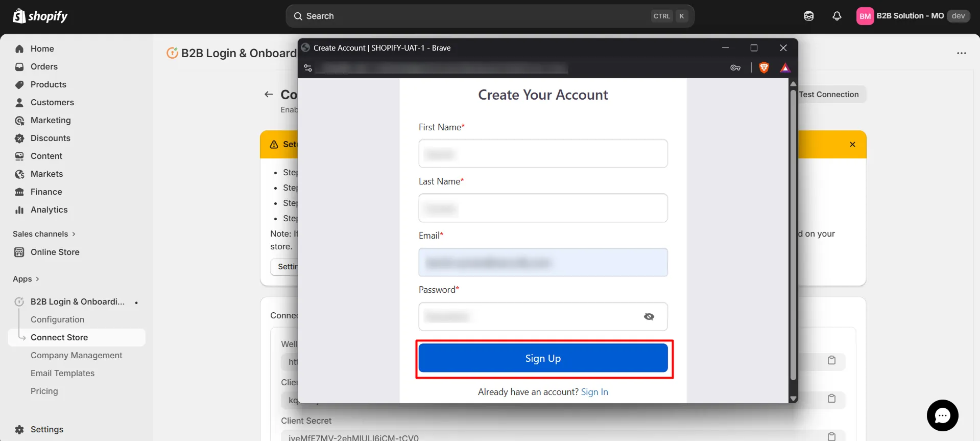Open the three-dot more actions menu
Viewport: 980px width, 441px height.
click(x=961, y=53)
